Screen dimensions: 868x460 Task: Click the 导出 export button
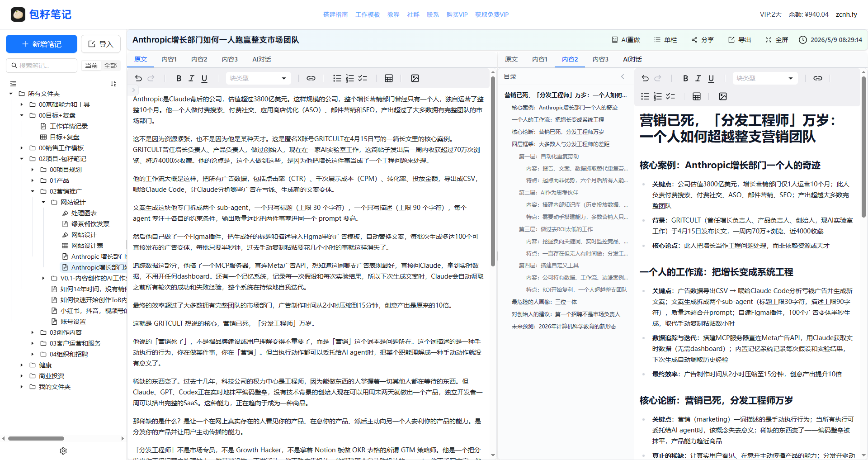[740, 40]
